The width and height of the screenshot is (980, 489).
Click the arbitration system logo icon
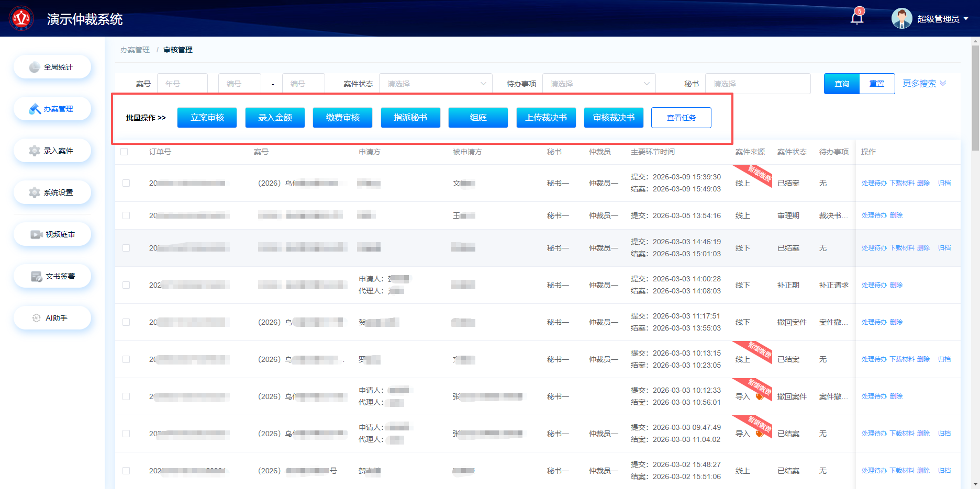pyautogui.click(x=21, y=19)
